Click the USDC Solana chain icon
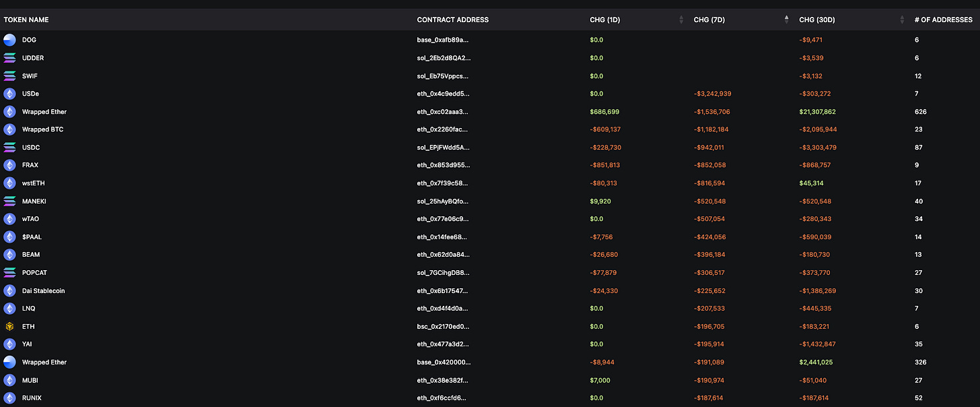This screenshot has width=980, height=407. pyautogui.click(x=9, y=148)
